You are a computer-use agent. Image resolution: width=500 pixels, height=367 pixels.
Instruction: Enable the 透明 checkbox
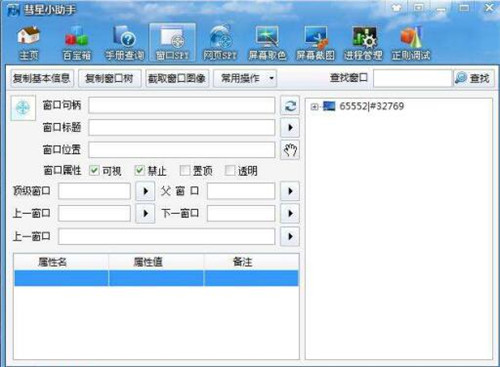coord(230,171)
